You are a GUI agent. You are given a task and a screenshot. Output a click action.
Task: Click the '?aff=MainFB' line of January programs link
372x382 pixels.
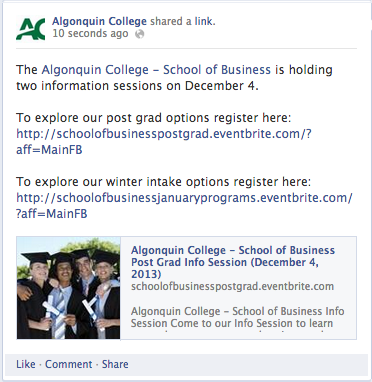pyautogui.click(x=52, y=214)
